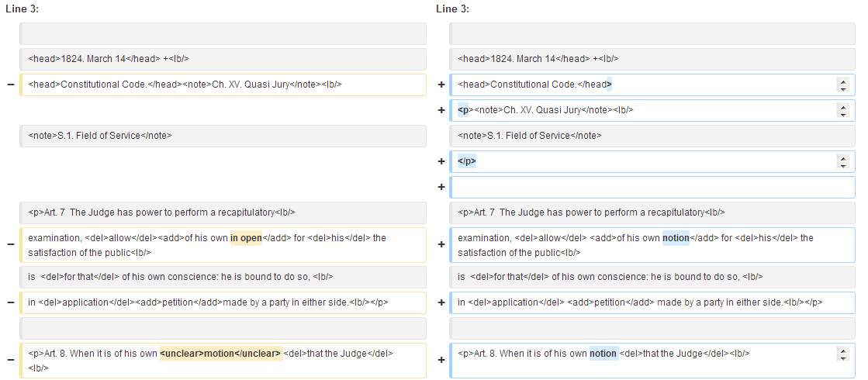
Task: Click inside the empty added text field
Action: click(x=652, y=187)
